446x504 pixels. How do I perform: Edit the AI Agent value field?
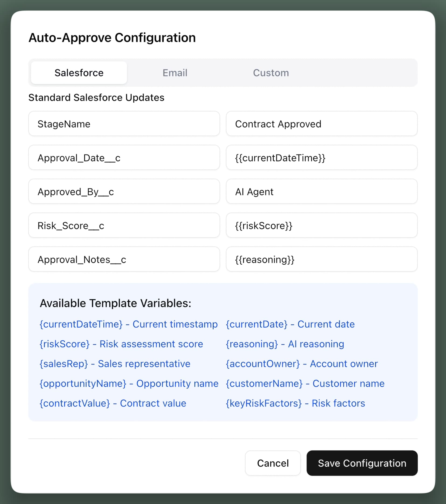click(321, 191)
